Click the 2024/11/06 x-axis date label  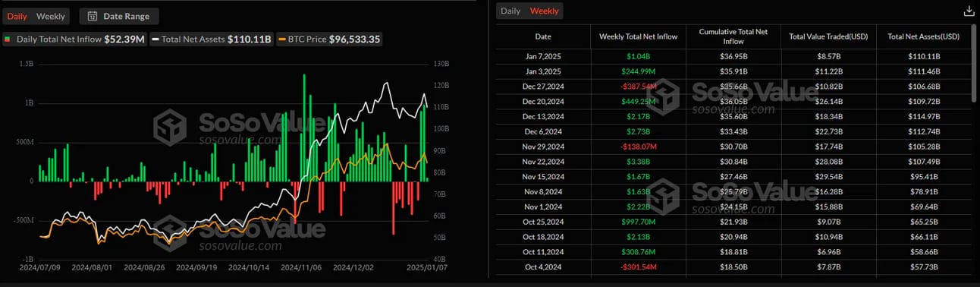tap(301, 267)
